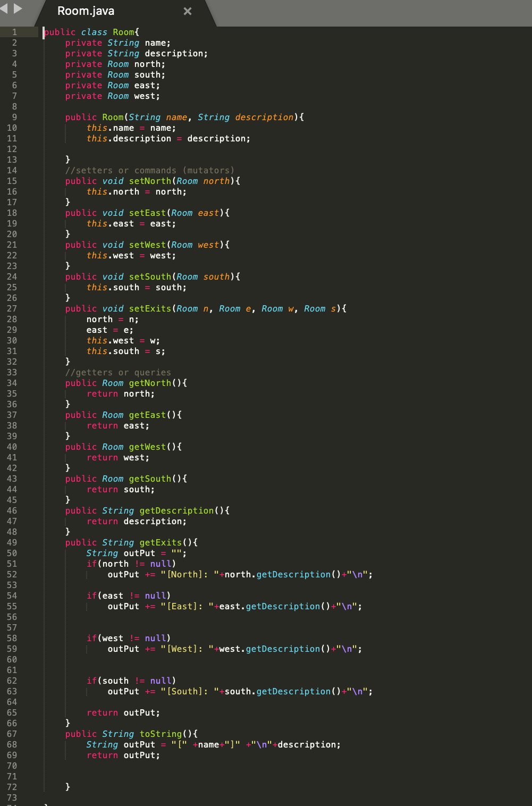Click line number 27 in gutter
The image size is (532, 806).
pos(12,308)
